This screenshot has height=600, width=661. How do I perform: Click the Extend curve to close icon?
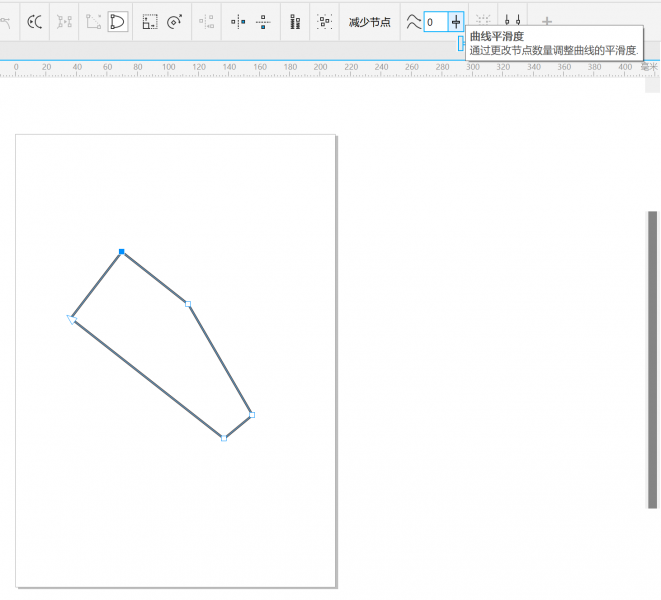(93, 21)
